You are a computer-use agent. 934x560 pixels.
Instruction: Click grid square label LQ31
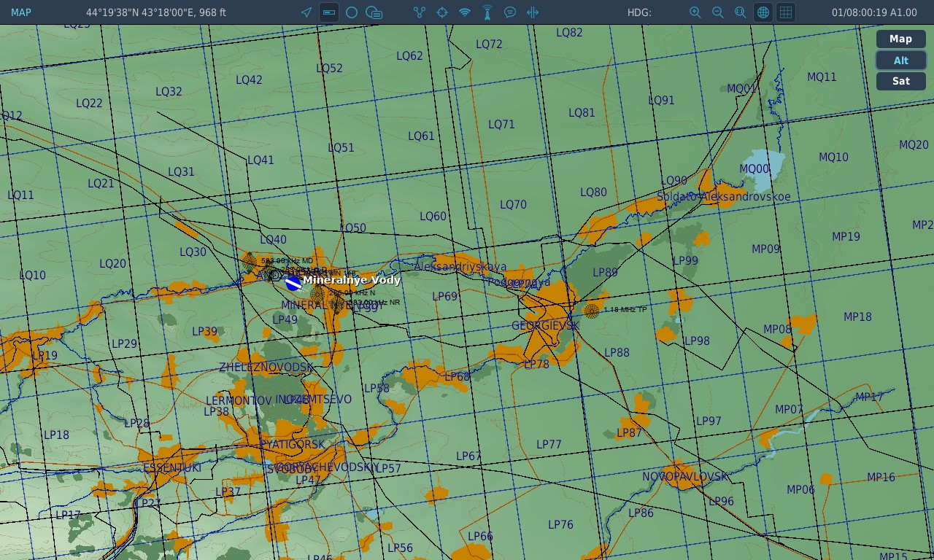pyautogui.click(x=181, y=172)
